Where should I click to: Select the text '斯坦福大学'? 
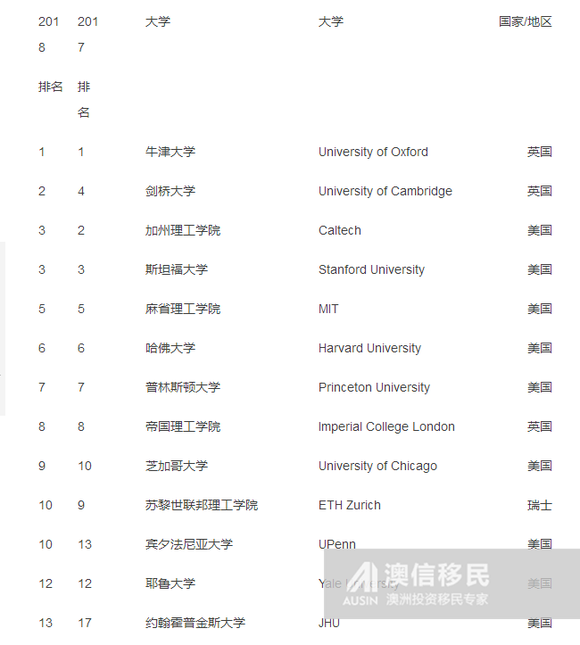pyautogui.click(x=176, y=269)
